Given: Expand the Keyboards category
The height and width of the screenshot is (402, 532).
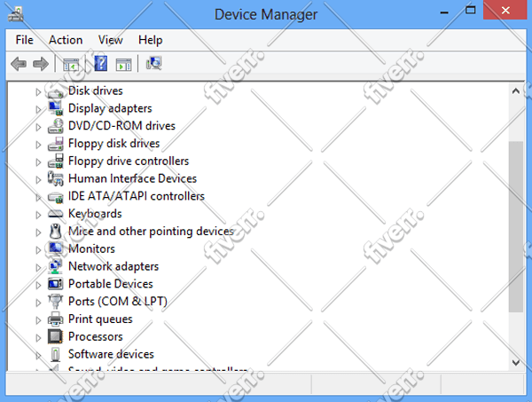Looking at the screenshot, I should pyautogui.click(x=38, y=215).
